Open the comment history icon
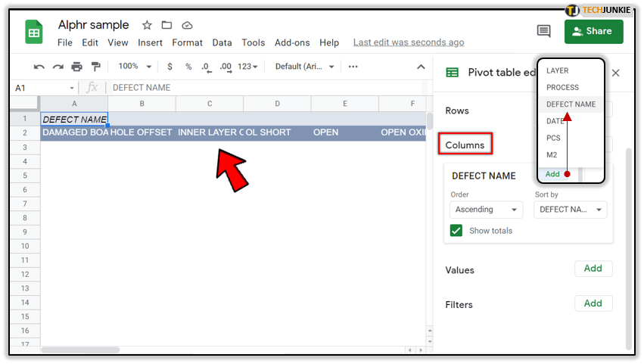 pyautogui.click(x=543, y=31)
